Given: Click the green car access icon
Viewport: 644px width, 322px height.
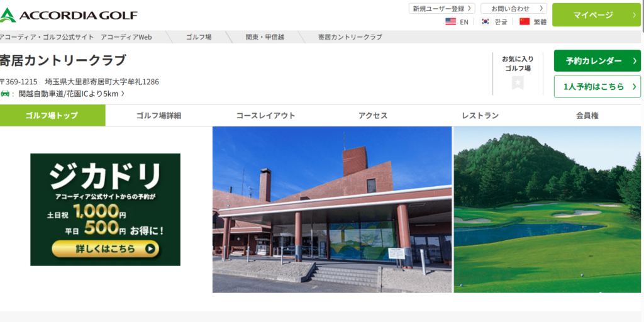Looking at the screenshot, I should coord(6,94).
